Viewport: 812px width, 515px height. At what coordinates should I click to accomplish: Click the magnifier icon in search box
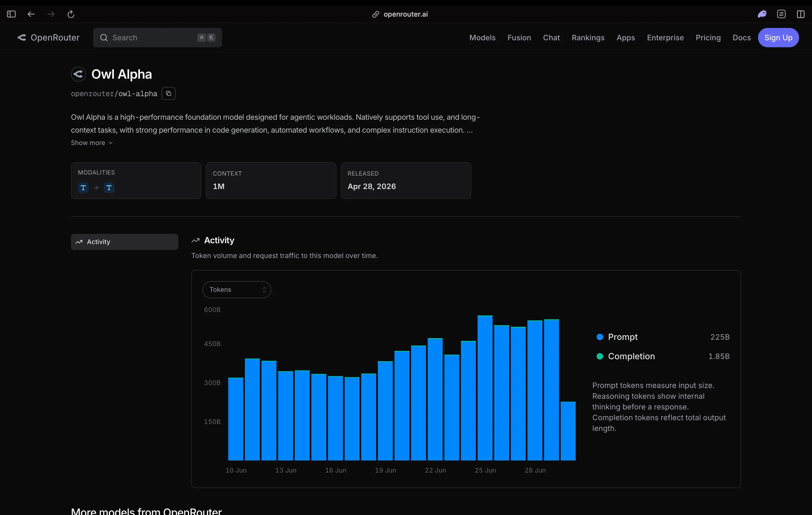(x=104, y=37)
